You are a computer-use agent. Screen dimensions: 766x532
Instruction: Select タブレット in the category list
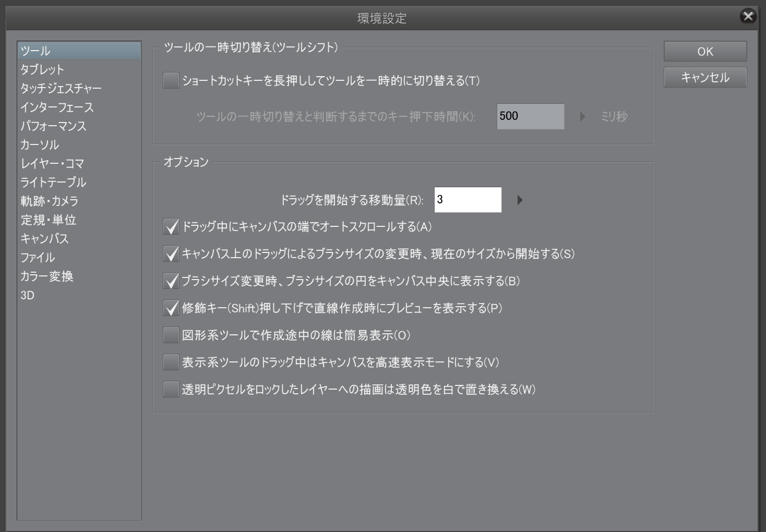click(42, 70)
